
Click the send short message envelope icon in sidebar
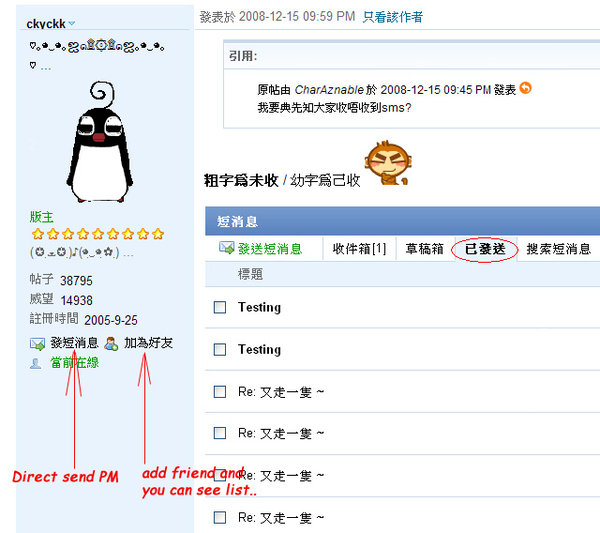(x=37, y=343)
